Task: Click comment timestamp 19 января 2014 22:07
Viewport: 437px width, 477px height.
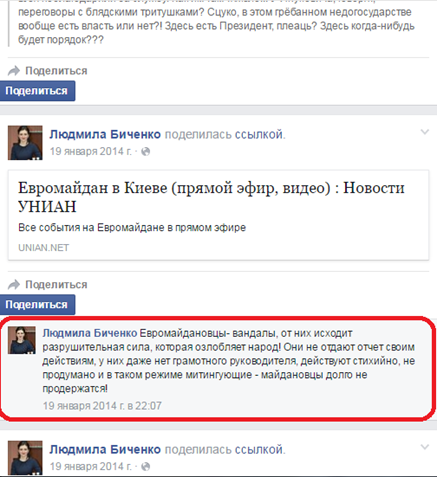Action: (102, 406)
